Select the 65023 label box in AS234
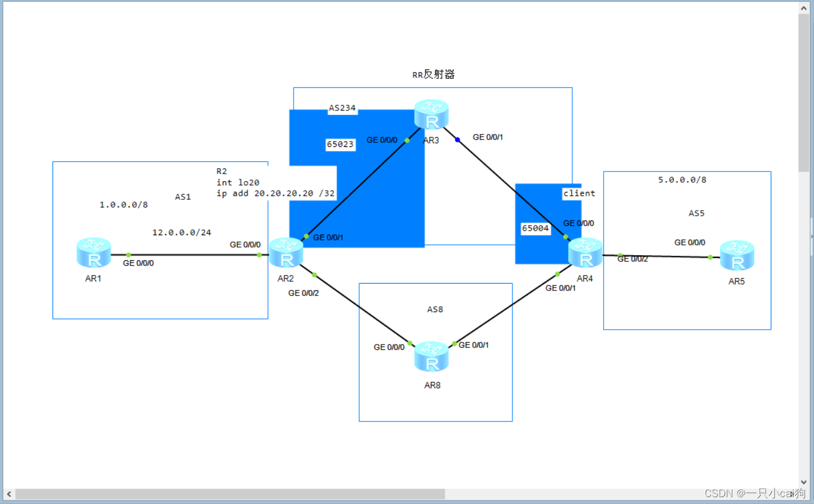The image size is (814, 504). pos(340,145)
